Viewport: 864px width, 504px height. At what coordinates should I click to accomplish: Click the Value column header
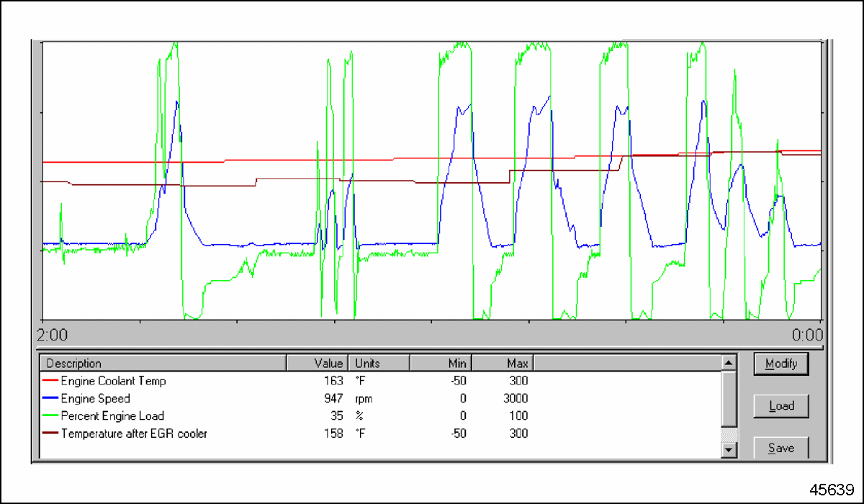tap(318, 364)
